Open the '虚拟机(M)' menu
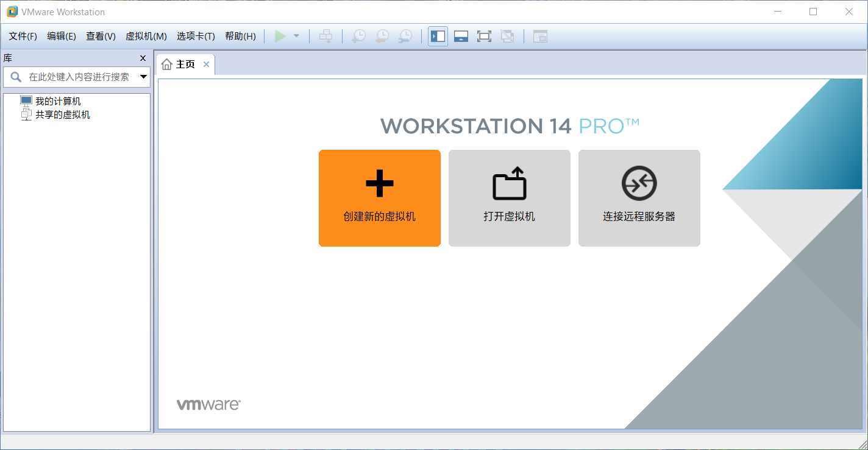The height and width of the screenshot is (450, 868). tap(146, 36)
